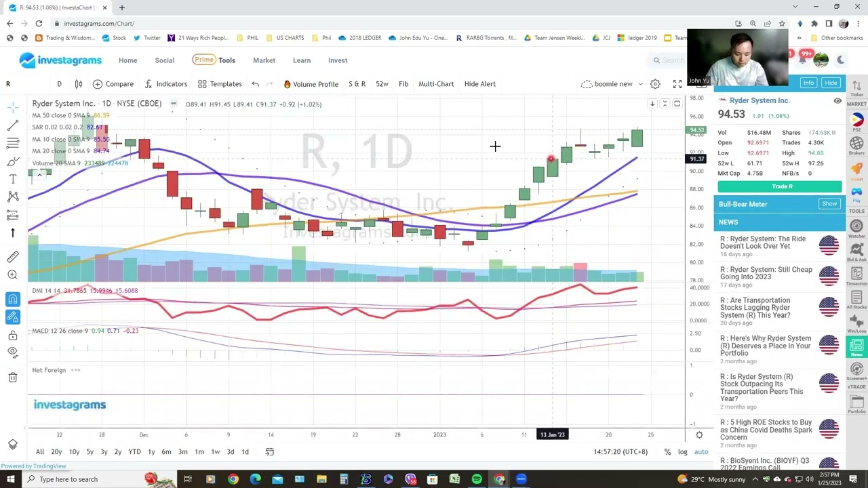Select the brush drawing tool

pos(12,161)
